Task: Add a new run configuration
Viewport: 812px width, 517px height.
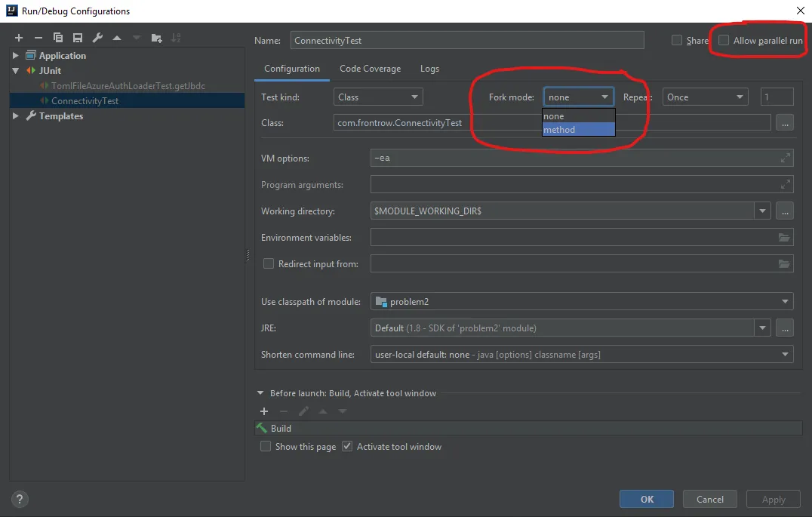Action: click(x=19, y=38)
